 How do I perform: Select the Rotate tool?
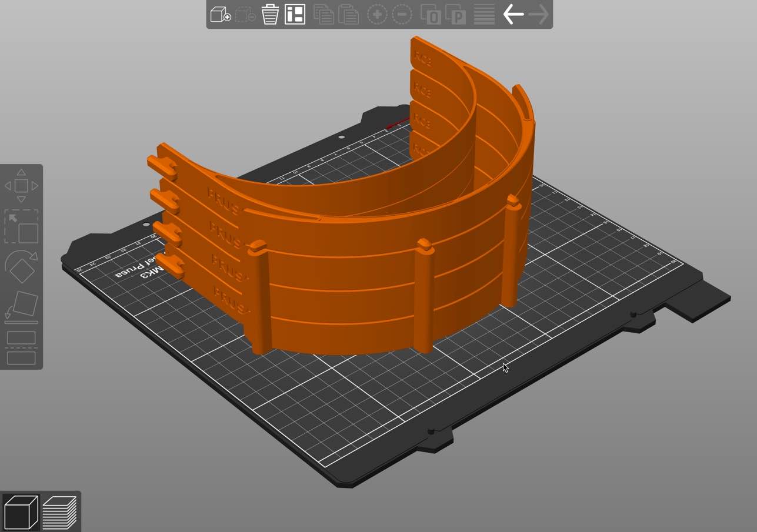coord(21,267)
